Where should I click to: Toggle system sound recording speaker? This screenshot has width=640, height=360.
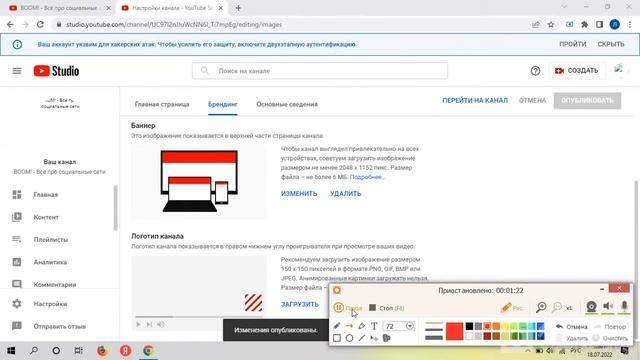[x=608, y=307]
